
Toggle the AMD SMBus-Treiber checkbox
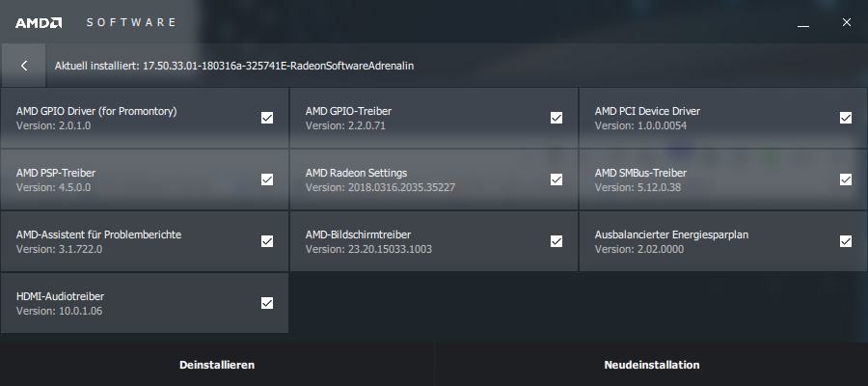click(846, 179)
